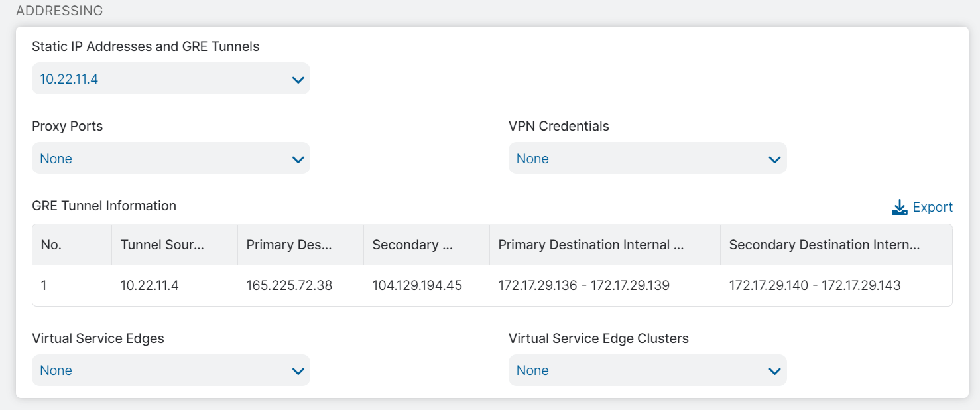Click the Export link
Screen dimensions: 980x410
pos(931,206)
